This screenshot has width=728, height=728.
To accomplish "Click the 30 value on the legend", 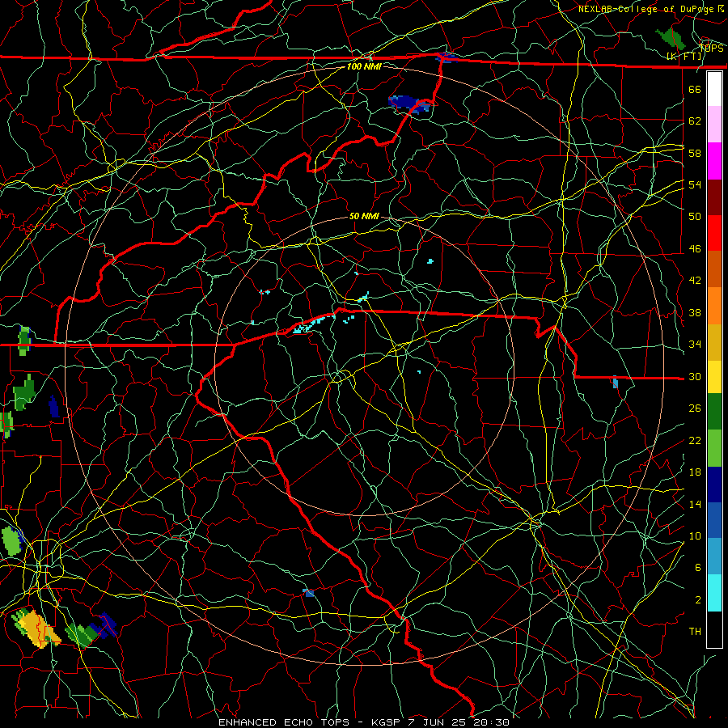I will point(695,376).
